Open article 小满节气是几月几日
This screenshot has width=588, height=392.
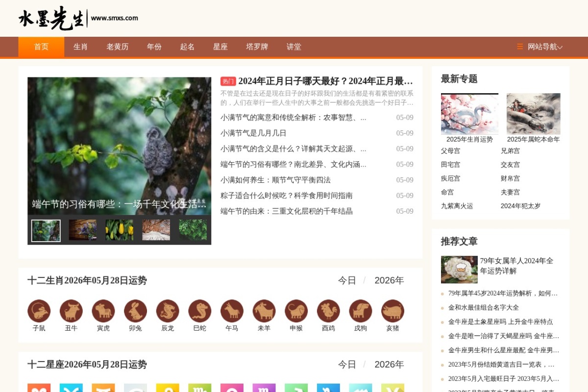click(x=253, y=133)
